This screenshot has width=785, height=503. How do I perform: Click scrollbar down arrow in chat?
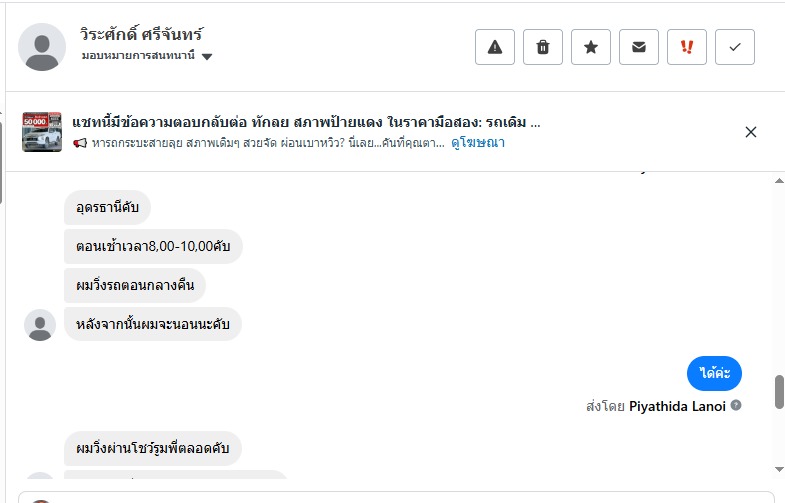(x=779, y=468)
